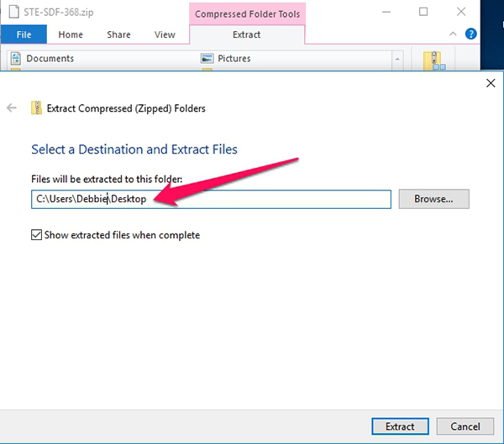Uncheck Show extracted files when complete
Image resolution: width=504 pixels, height=444 pixels.
point(36,235)
